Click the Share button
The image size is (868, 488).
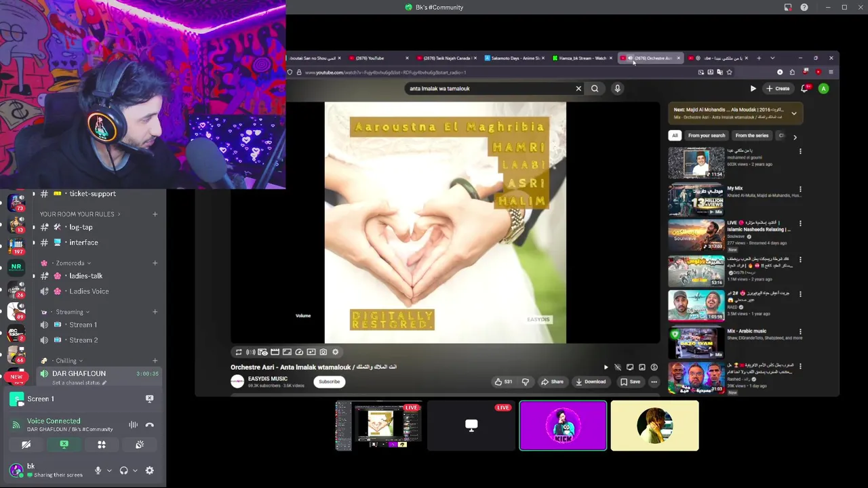pyautogui.click(x=552, y=382)
